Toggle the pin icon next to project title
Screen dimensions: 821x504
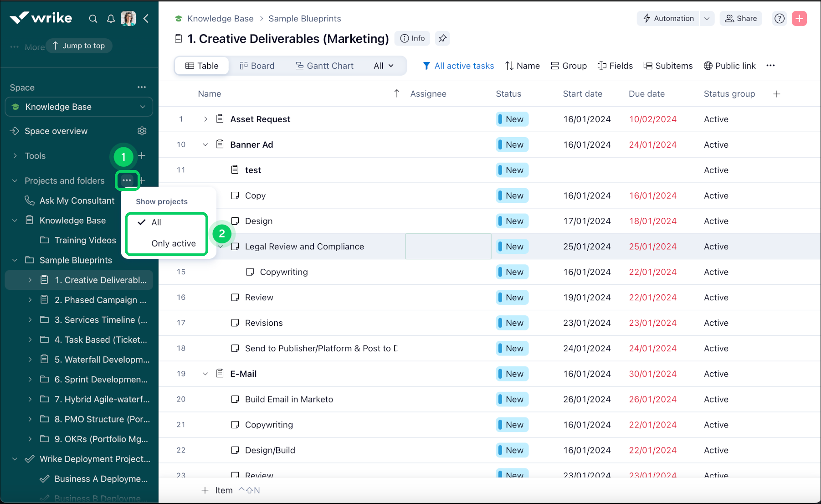pos(442,38)
